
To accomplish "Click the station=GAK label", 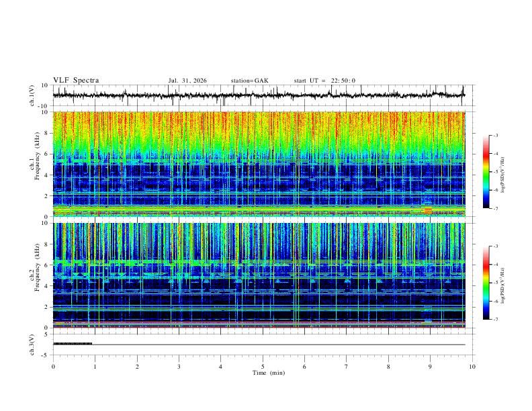I will [249, 81].
